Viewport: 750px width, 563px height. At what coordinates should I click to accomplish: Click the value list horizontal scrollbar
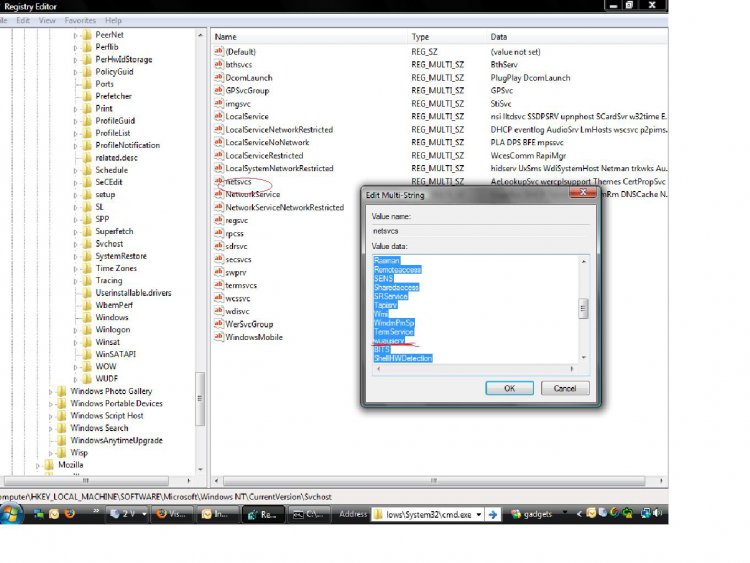(x=434, y=480)
